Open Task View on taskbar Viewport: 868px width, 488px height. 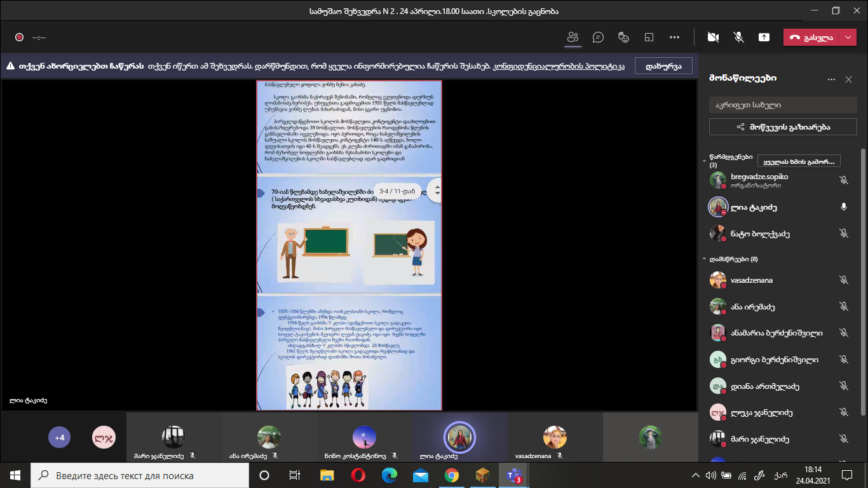[x=295, y=475]
